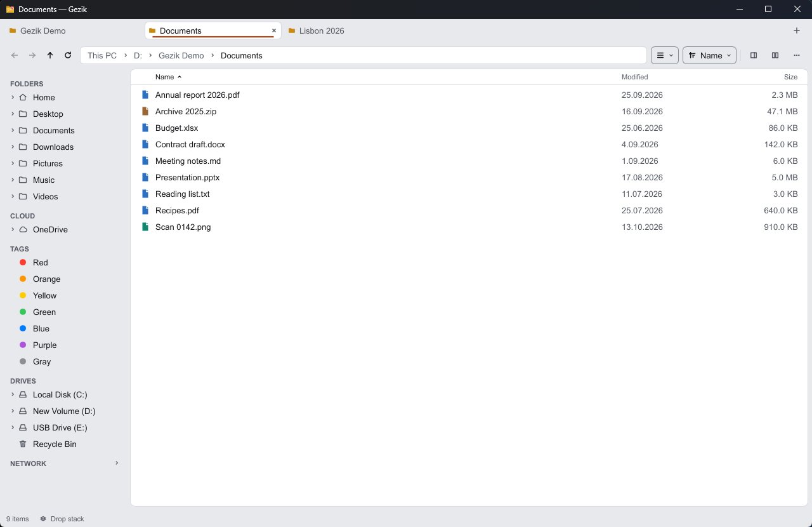Screen dimensions: 812x527
Task: Select Archive 2025.zip file icon
Action: pos(145,111)
